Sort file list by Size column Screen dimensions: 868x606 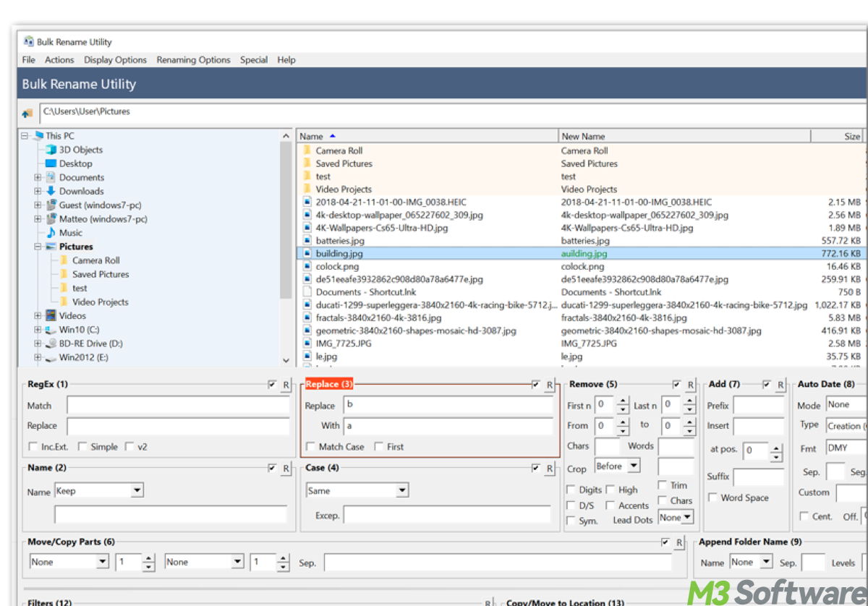click(x=838, y=136)
